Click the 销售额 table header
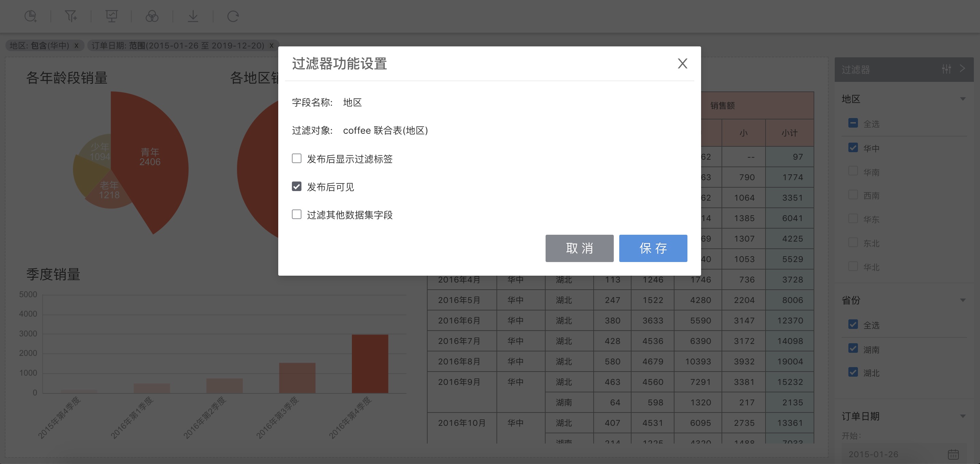 [x=722, y=105]
